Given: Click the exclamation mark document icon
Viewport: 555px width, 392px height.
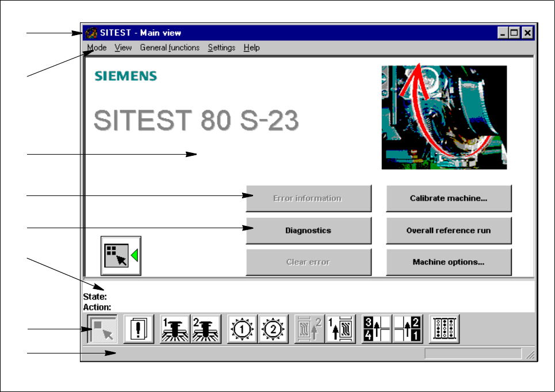Looking at the screenshot, I should coord(139,329).
